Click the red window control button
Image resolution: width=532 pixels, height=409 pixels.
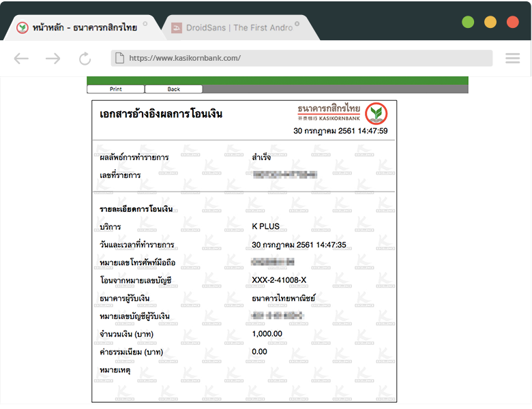click(x=512, y=22)
